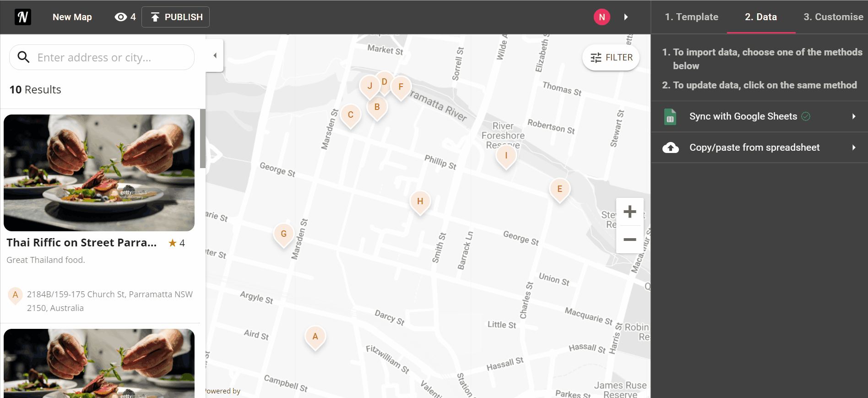
Task: Switch to the 2. Data tab
Action: pos(761,17)
